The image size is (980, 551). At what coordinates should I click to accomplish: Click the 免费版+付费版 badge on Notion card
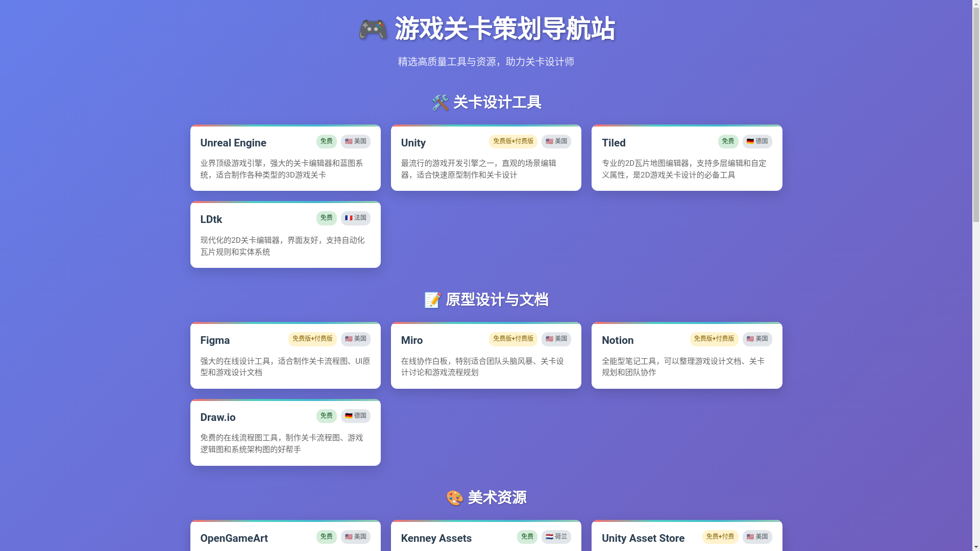point(714,339)
